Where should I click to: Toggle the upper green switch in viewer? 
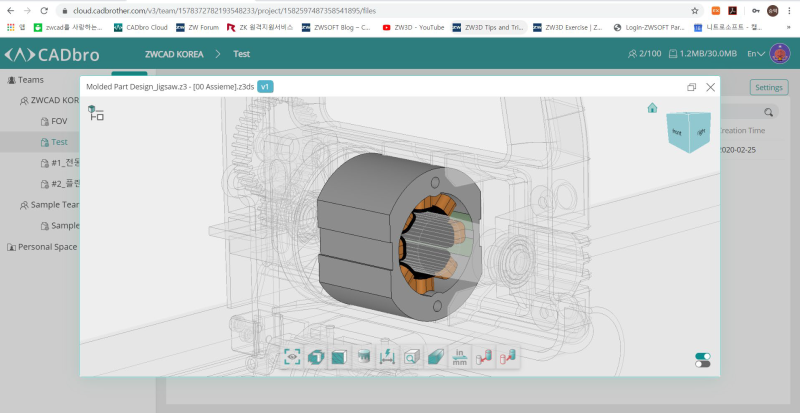[x=703, y=356]
